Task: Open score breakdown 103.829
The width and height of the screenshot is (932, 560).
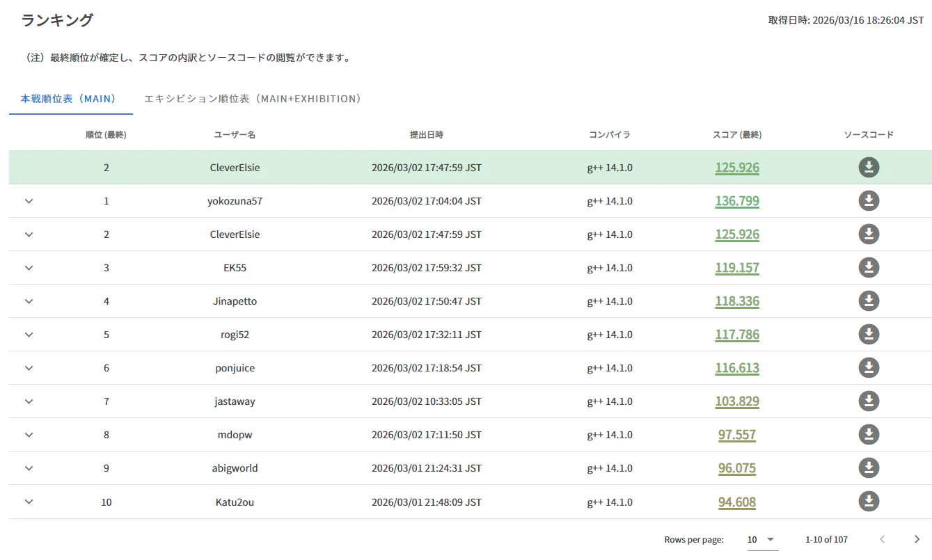Action: point(737,401)
